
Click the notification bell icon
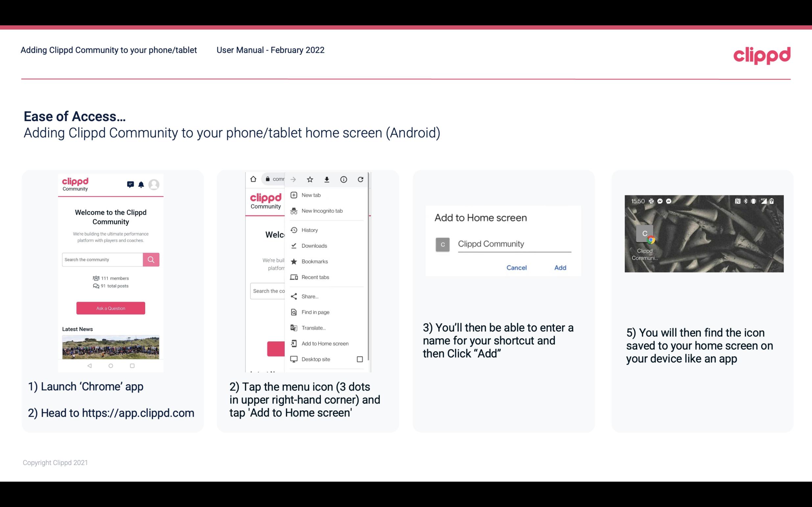click(x=141, y=184)
